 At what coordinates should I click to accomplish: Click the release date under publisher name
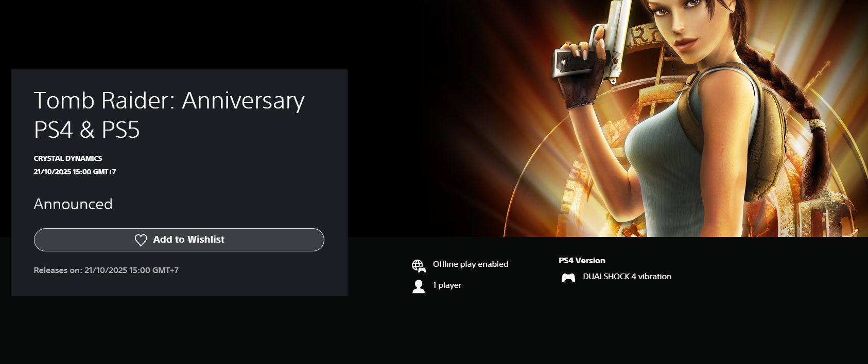pyautogui.click(x=75, y=172)
